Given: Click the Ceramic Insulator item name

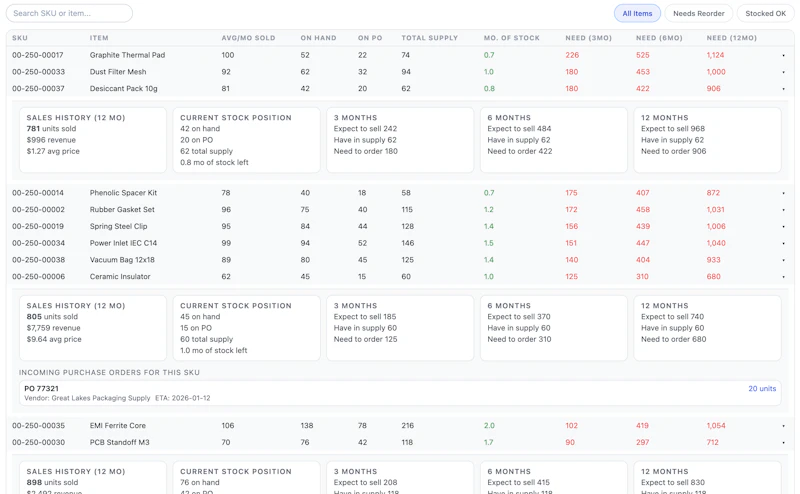Looking at the screenshot, I should point(120,277).
